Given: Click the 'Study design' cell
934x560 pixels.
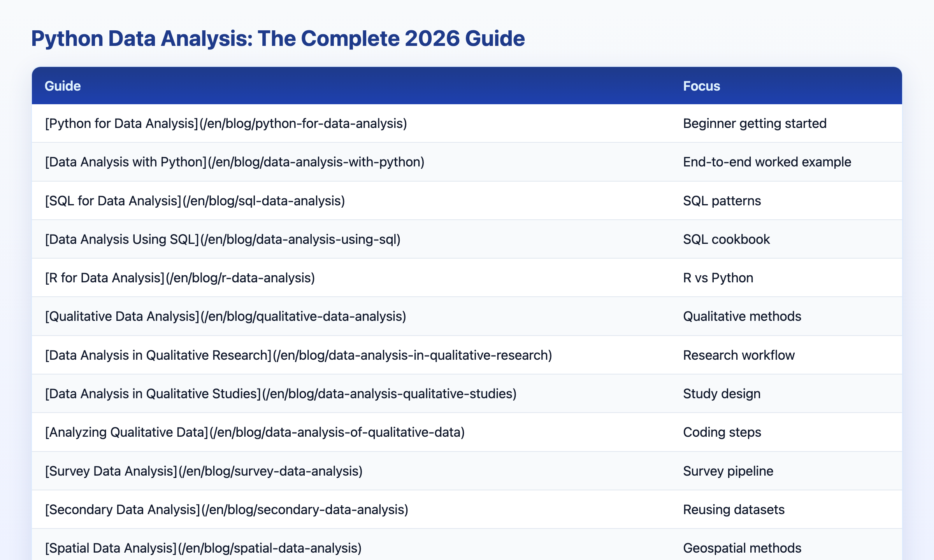Looking at the screenshot, I should (x=722, y=394).
